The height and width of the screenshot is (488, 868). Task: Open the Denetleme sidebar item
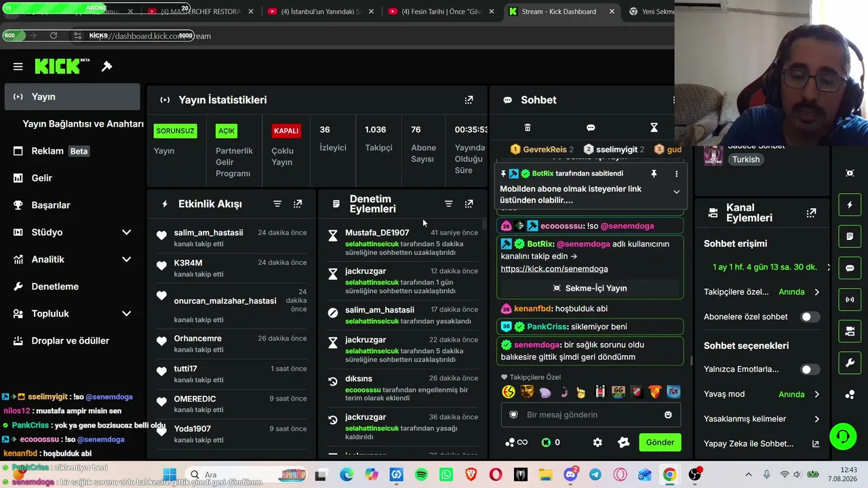[72, 287]
